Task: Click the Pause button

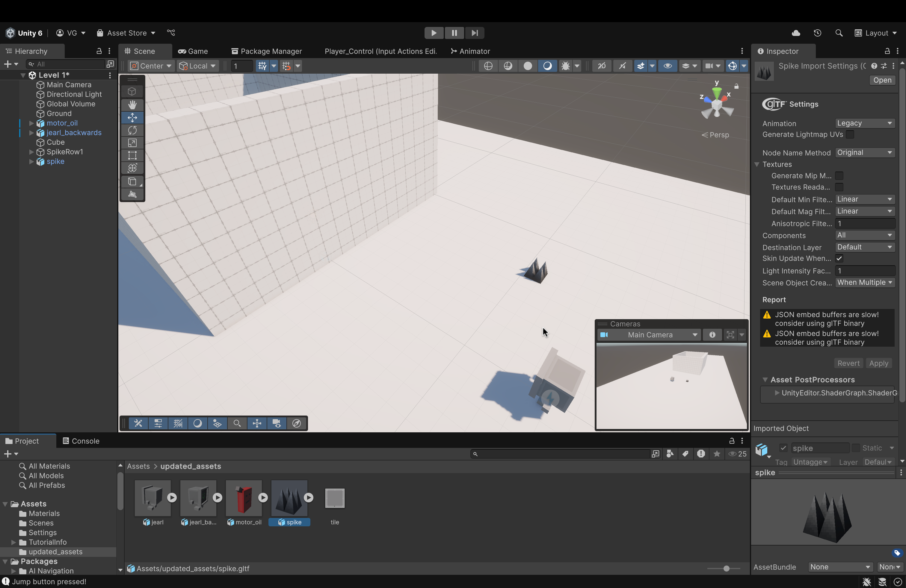Action: point(454,33)
